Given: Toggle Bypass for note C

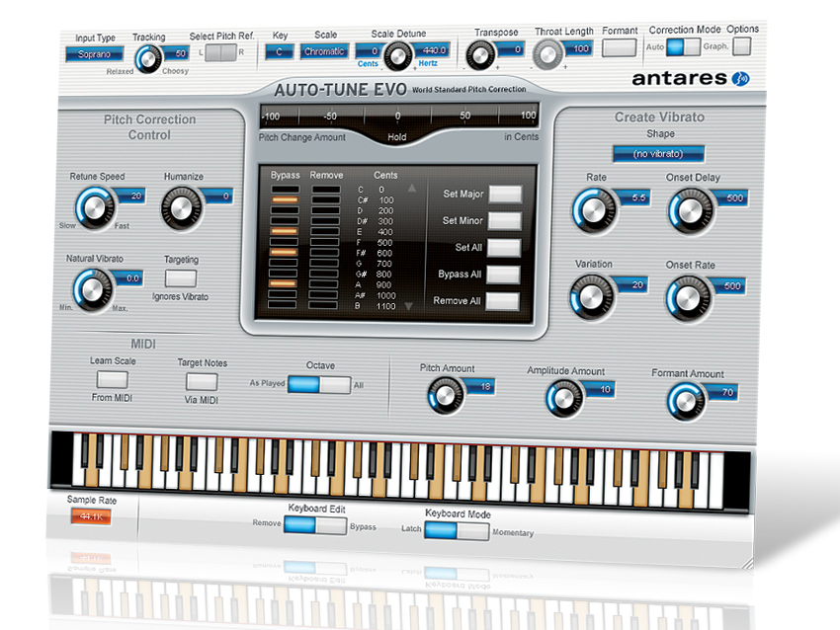Looking at the screenshot, I should click(x=285, y=189).
